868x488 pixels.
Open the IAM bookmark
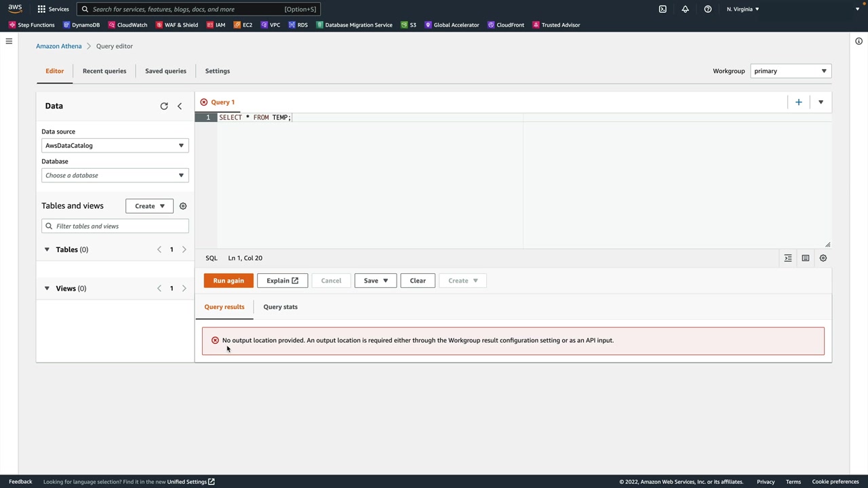tap(216, 25)
